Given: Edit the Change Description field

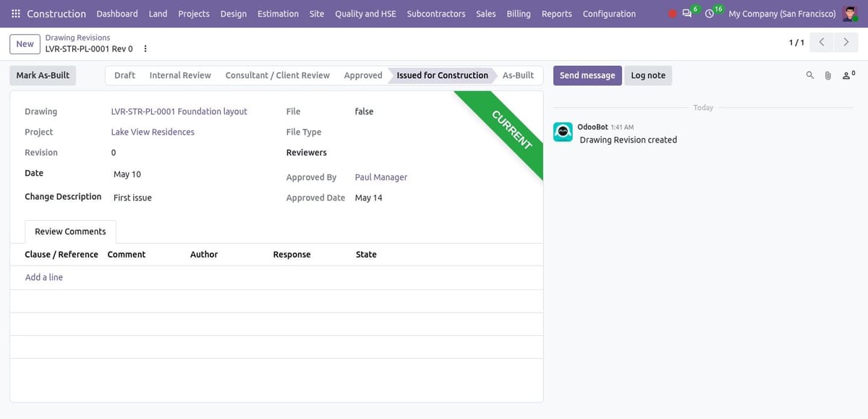Looking at the screenshot, I should (x=191, y=198).
